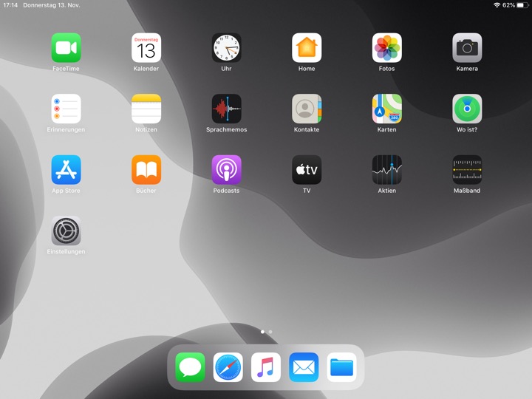Image resolution: width=532 pixels, height=399 pixels.
Task: Open the Bücher app
Action: [146, 170]
